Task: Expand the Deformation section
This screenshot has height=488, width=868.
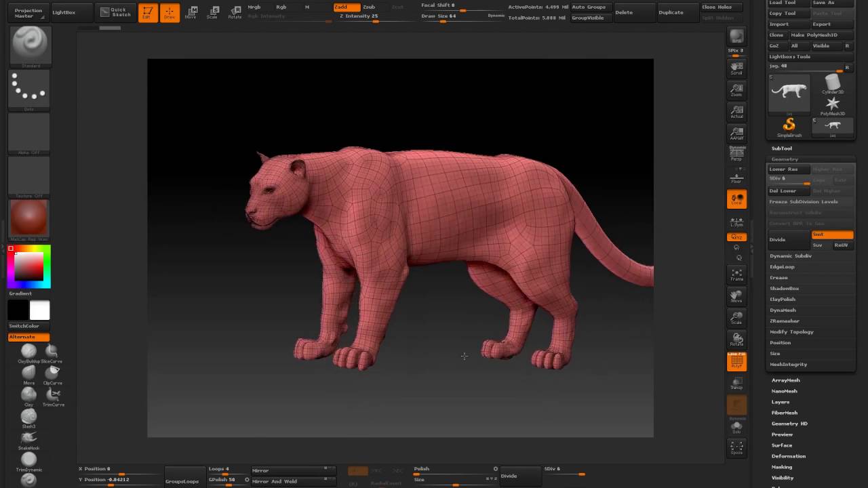Action: pyautogui.click(x=789, y=456)
